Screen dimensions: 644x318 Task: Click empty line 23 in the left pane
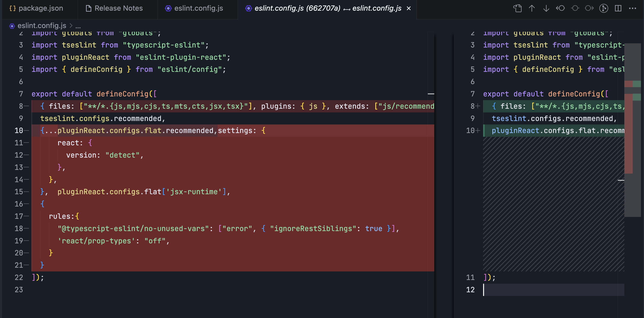click(233, 290)
